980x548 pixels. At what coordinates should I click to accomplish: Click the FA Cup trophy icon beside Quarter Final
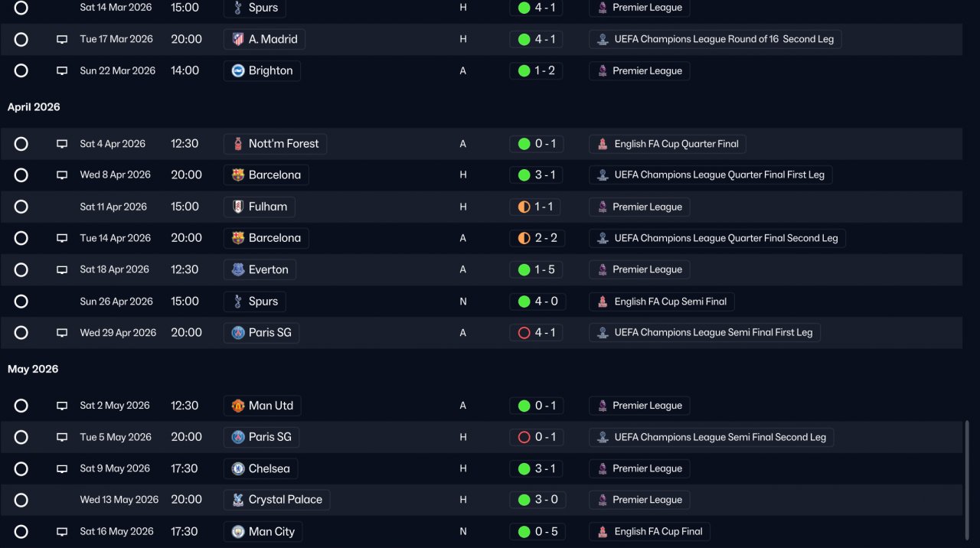tap(603, 144)
